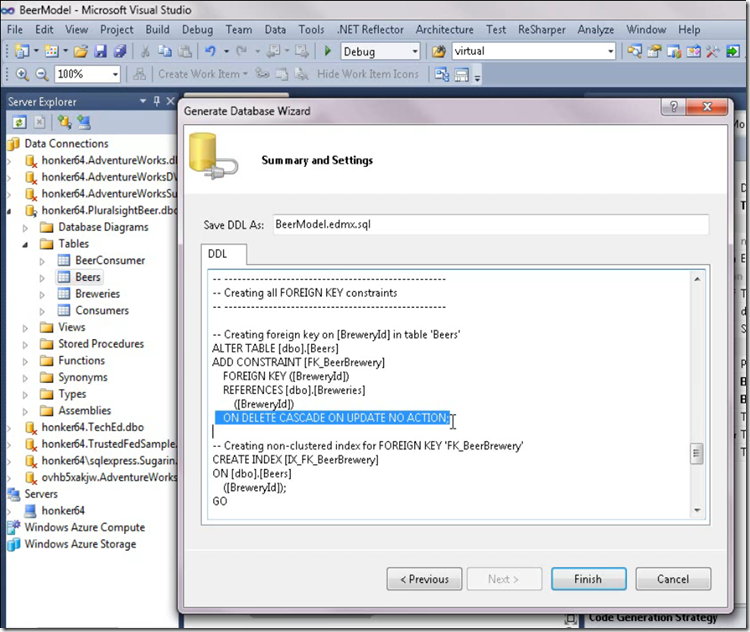Click the Save All toolbar icon

pyautogui.click(x=120, y=51)
